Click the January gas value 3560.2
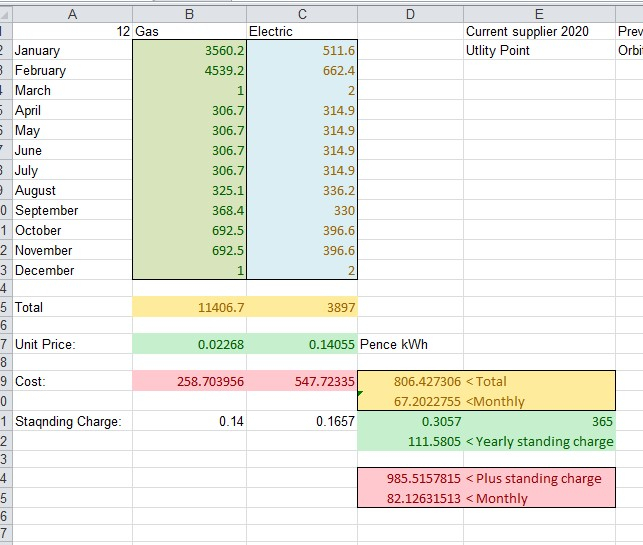The height and width of the screenshot is (545, 643). 188,50
